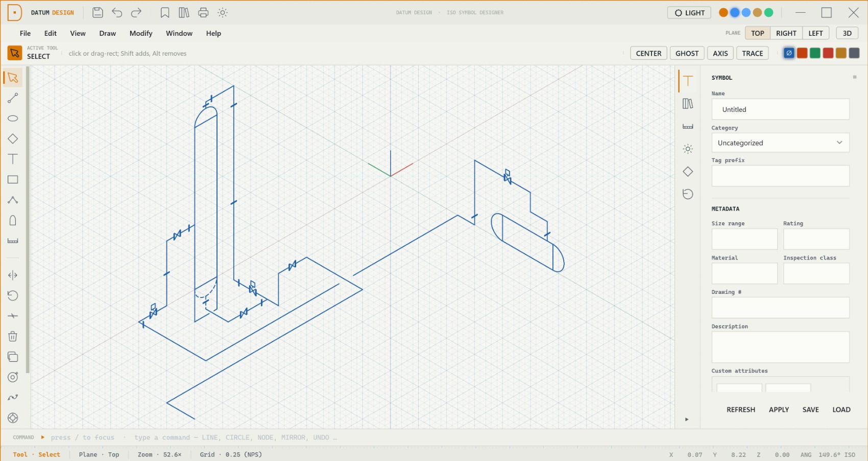Toggle AXIS display
The height and width of the screenshot is (461, 868).
tap(720, 53)
